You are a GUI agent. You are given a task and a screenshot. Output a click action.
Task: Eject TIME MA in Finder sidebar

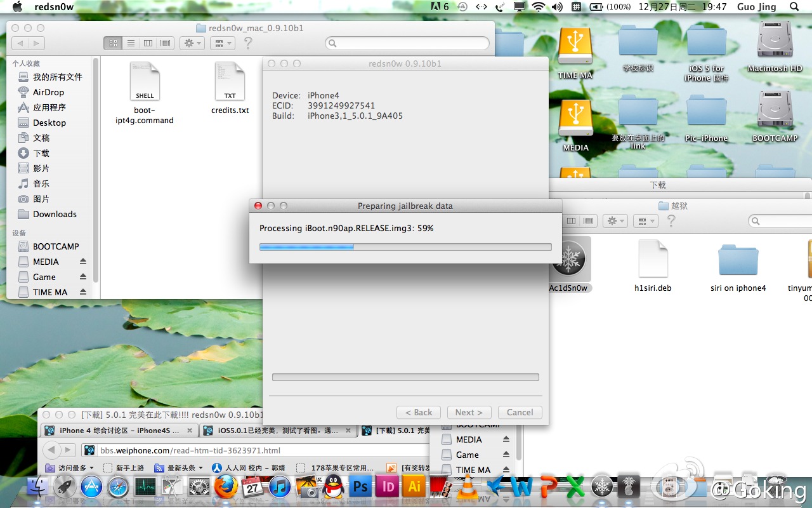pos(83,292)
